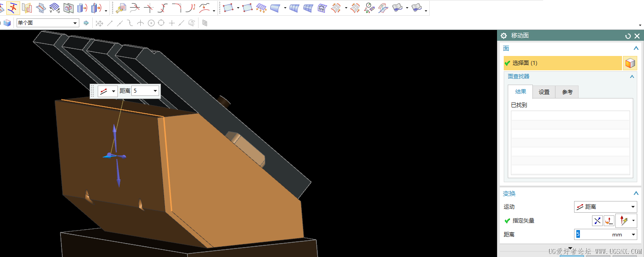This screenshot has height=257, width=644.
Task: Toggle the quadrant snap point icon
Action: (x=161, y=23)
